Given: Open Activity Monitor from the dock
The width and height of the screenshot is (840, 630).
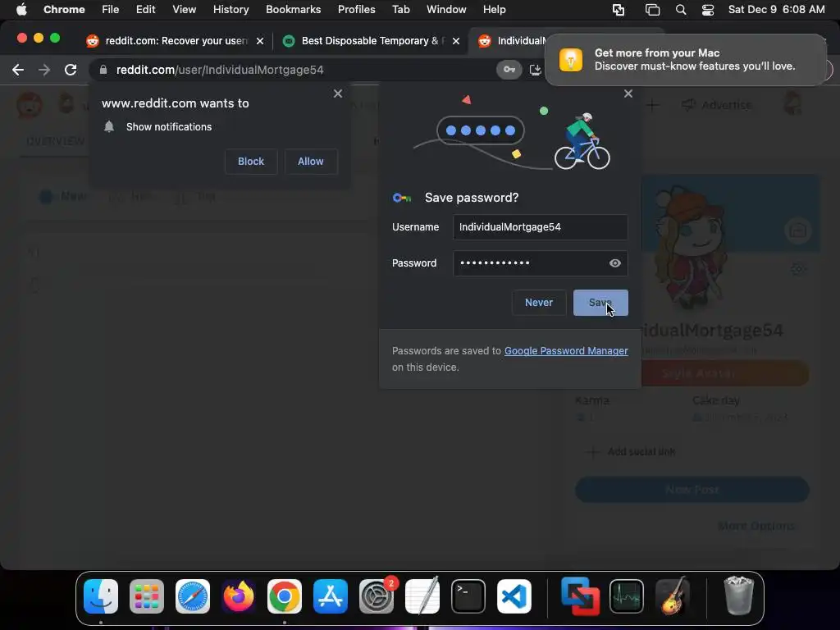Looking at the screenshot, I should point(626,596).
